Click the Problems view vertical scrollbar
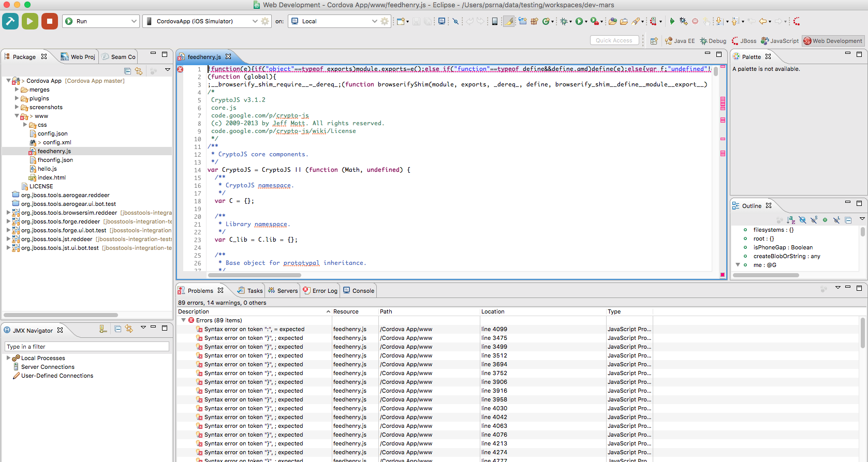Image resolution: width=868 pixels, height=462 pixels. pyautogui.click(x=862, y=332)
